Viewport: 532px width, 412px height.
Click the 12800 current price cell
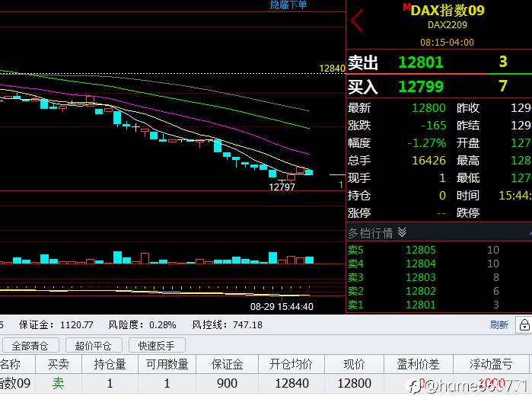[354, 384]
